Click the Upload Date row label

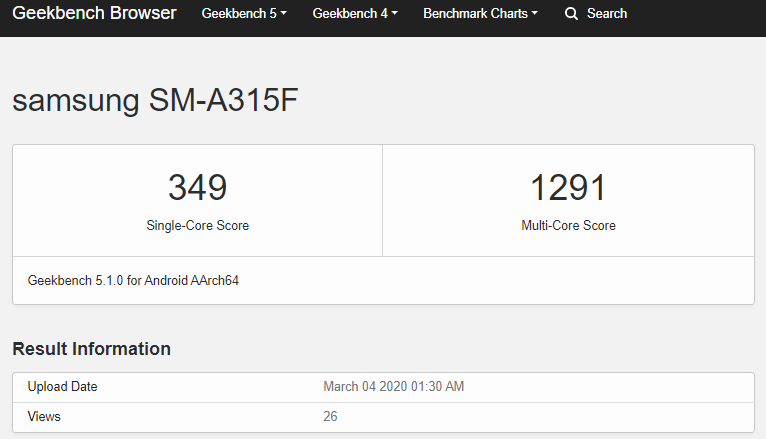click(63, 387)
